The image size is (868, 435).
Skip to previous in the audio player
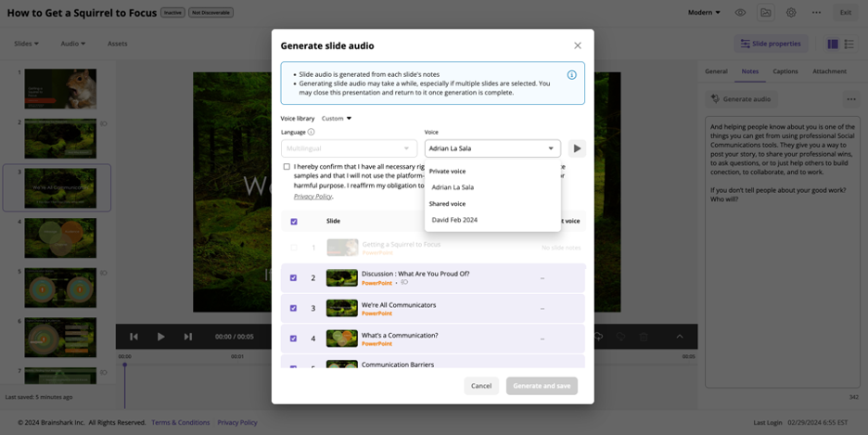[134, 337]
